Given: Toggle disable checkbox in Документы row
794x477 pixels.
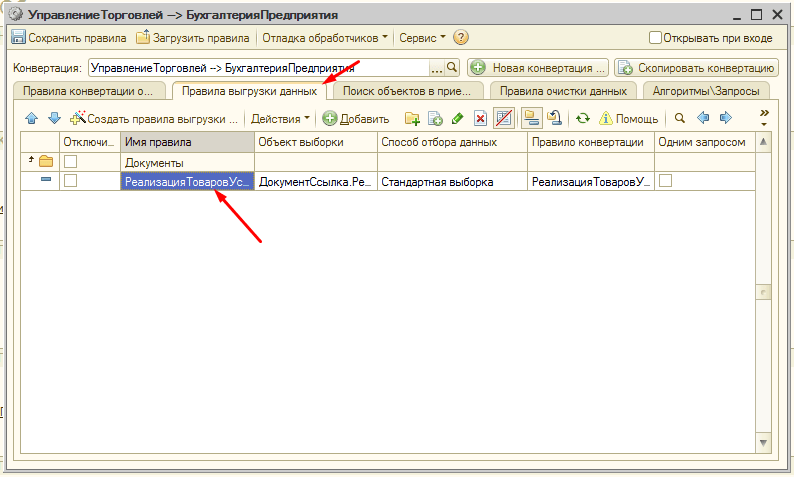Looking at the screenshot, I should tap(70, 162).
